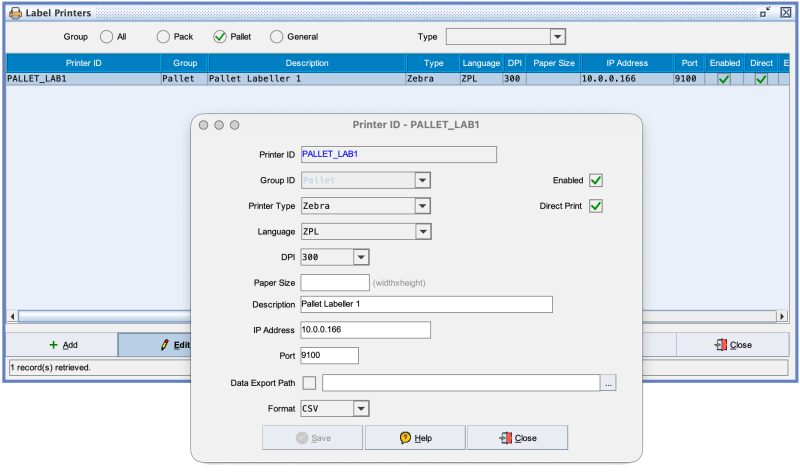Click the Close button in printer dialog
The height and width of the screenshot is (476, 800).
[x=517, y=438]
